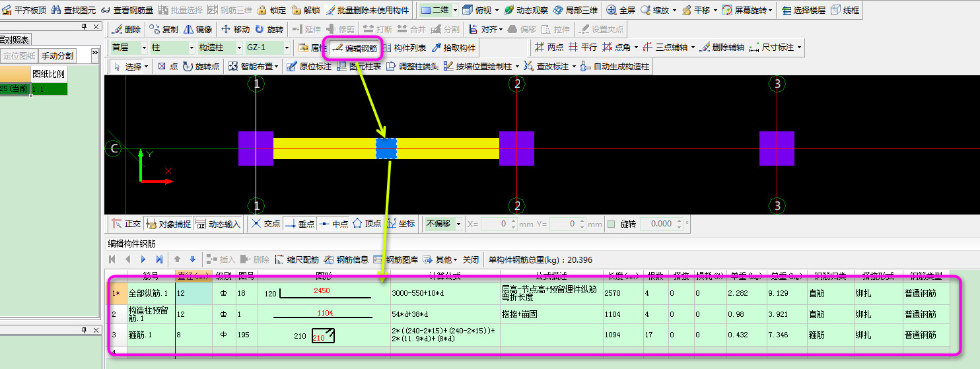Image resolution: width=980 pixels, height=369 pixels.
Task: Expand the 尺寸标注 dropdown arrow
Action: click(800, 48)
